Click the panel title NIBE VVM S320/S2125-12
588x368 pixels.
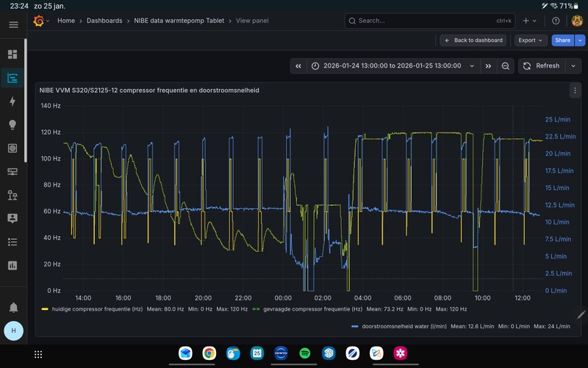click(x=149, y=90)
